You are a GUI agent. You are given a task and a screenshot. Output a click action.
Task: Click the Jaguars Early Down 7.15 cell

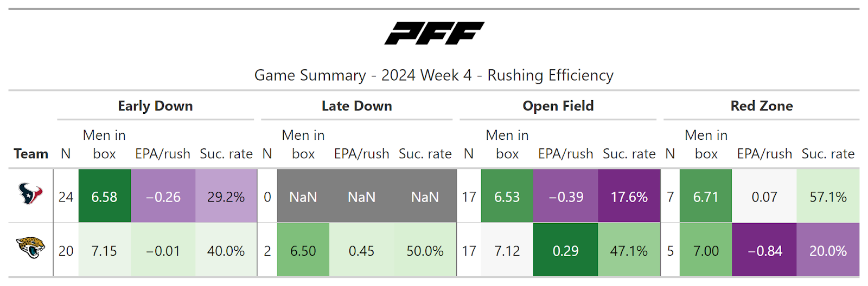[x=104, y=251]
